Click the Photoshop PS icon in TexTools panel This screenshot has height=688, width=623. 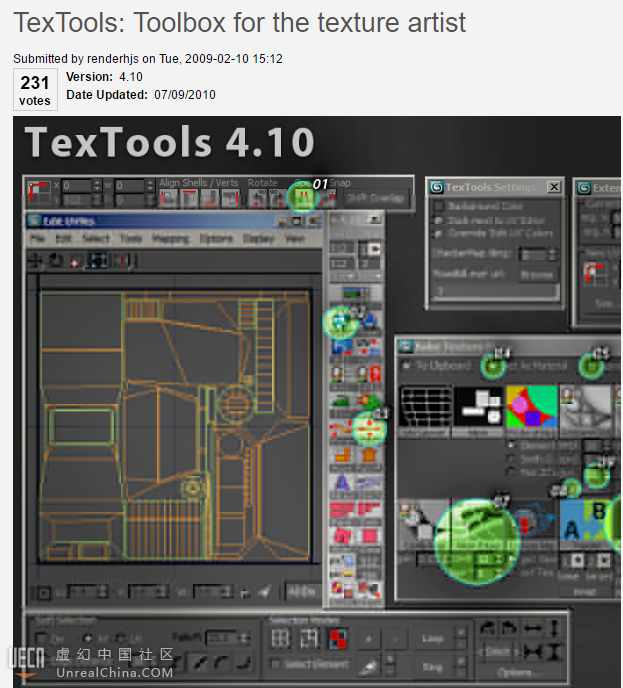pyautogui.click(x=341, y=347)
